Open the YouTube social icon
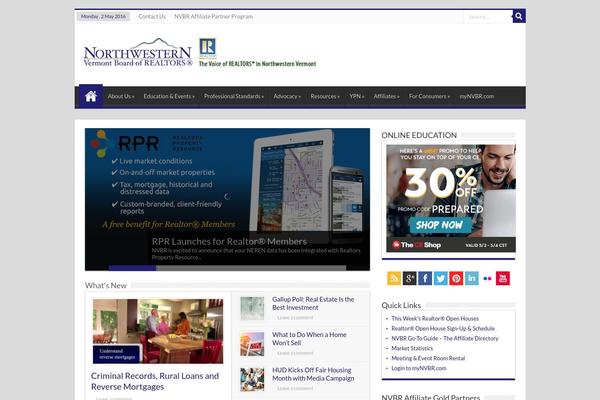Image resolution: width=600 pixels, height=400 pixels. click(503, 278)
